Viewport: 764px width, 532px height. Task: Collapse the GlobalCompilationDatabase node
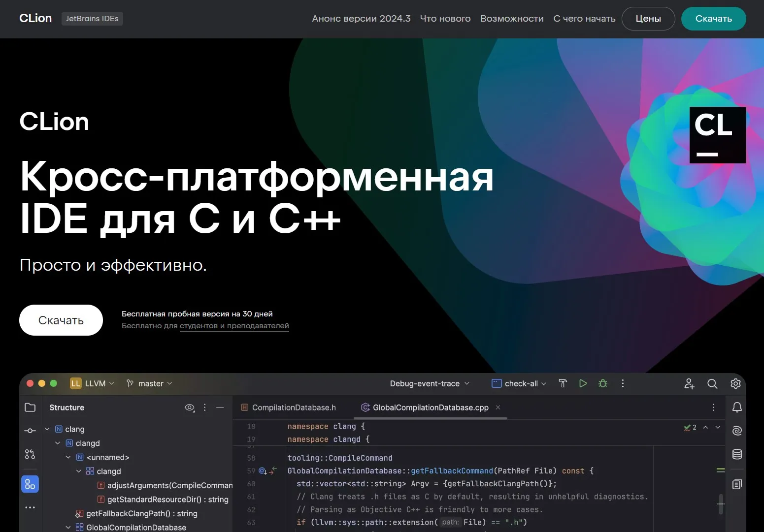point(68,528)
